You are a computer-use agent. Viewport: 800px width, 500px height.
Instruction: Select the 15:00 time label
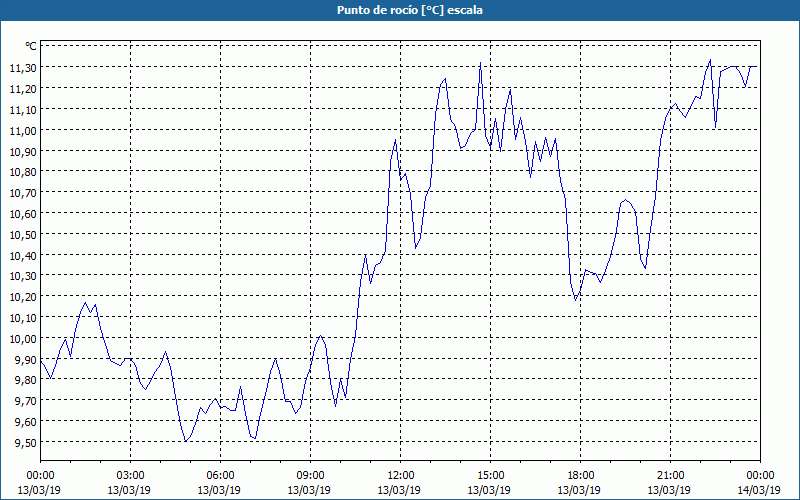pos(490,476)
